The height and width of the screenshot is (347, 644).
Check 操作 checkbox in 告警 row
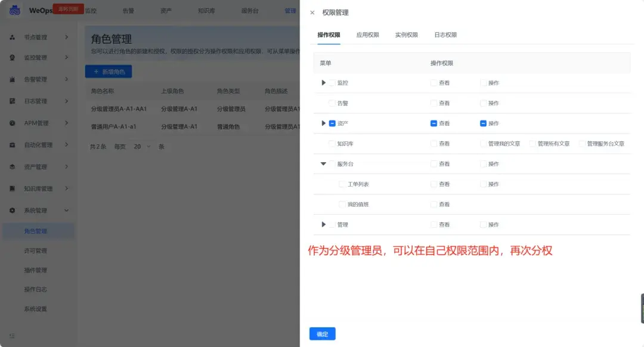click(x=484, y=103)
